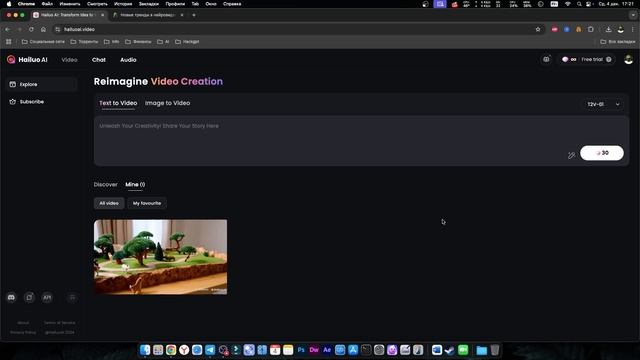Select Subscribe in the sidebar
The image size is (640, 360).
[42, 102]
